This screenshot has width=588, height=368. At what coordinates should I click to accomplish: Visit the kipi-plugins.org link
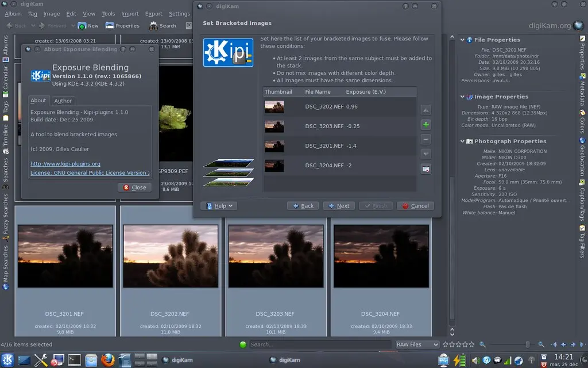65,164
